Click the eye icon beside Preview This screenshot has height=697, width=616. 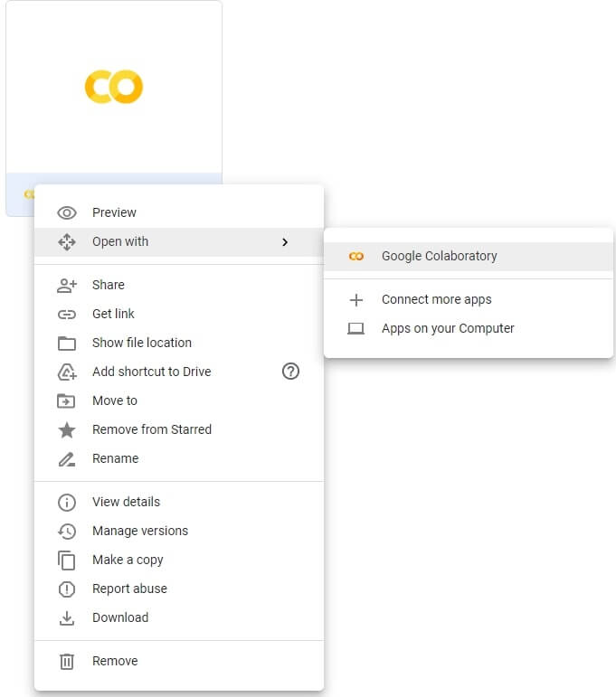tap(67, 213)
